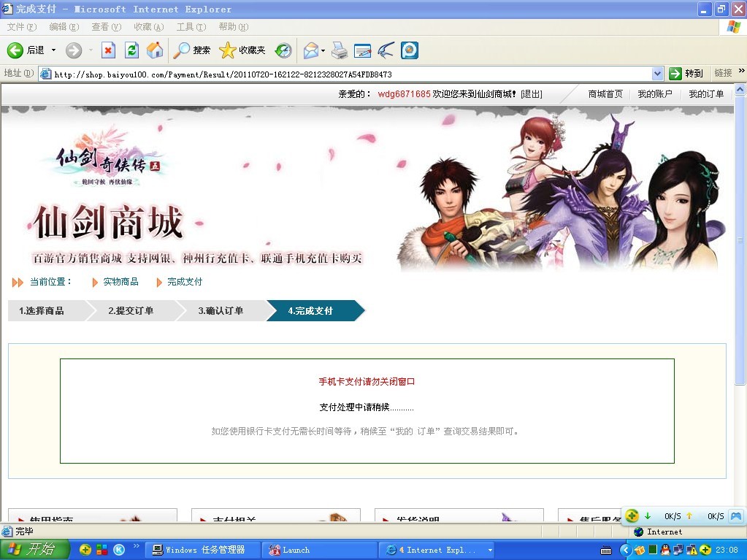Expand the Back button history dropdown arrow
Screen dimensions: 747x560
click(53, 50)
